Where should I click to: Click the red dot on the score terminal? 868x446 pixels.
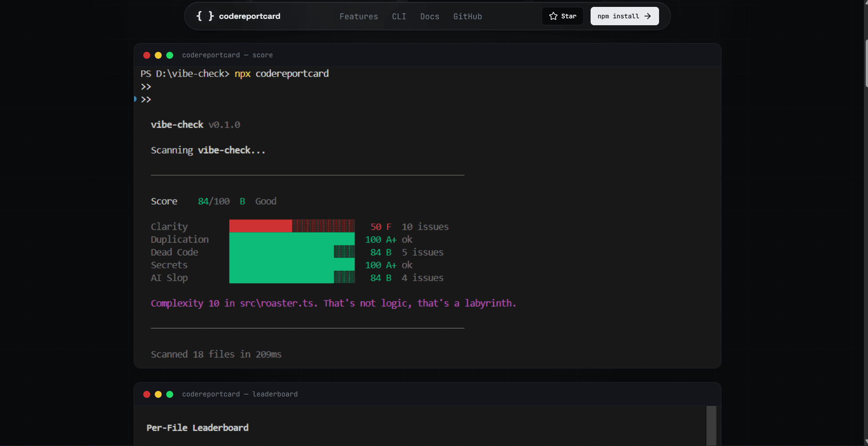coord(147,55)
